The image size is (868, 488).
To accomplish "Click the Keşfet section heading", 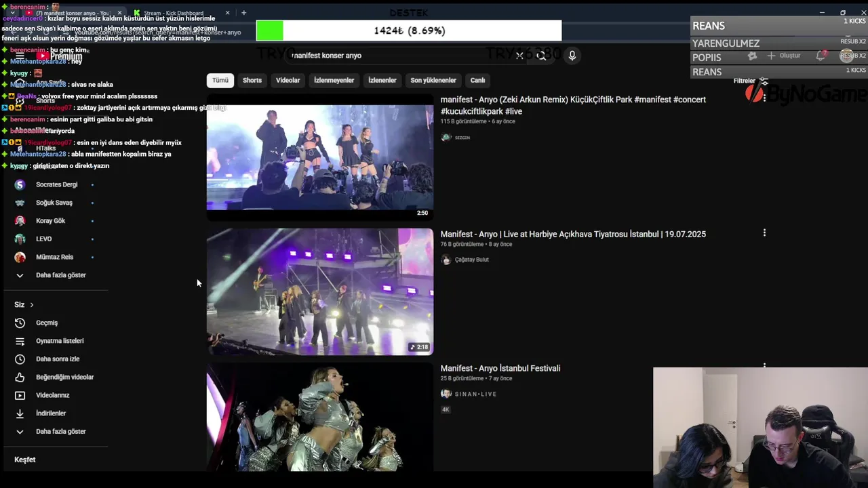I will (x=25, y=460).
